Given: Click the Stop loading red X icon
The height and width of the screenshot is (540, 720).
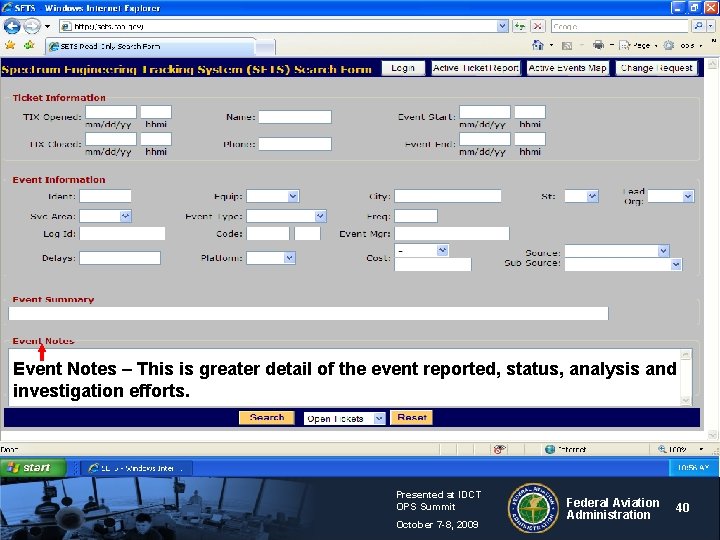Looking at the screenshot, I should (538, 26).
